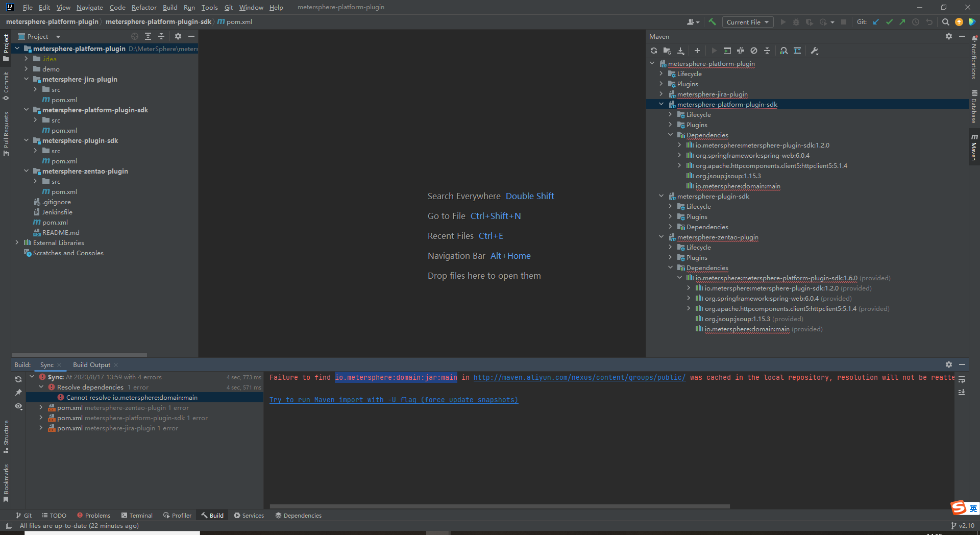Click Execute Maven Goal icon
The height and width of the screenshot is (535, 980).
(x=727, y=51)
